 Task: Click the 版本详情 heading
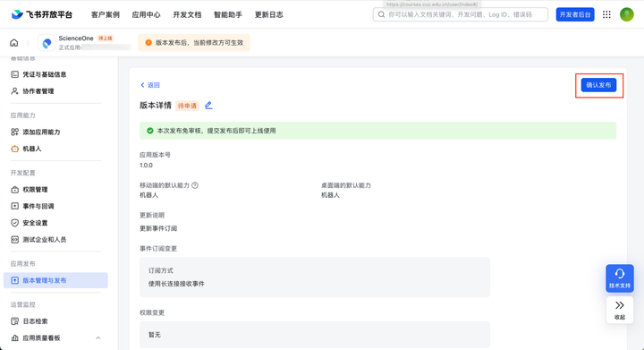156,106
